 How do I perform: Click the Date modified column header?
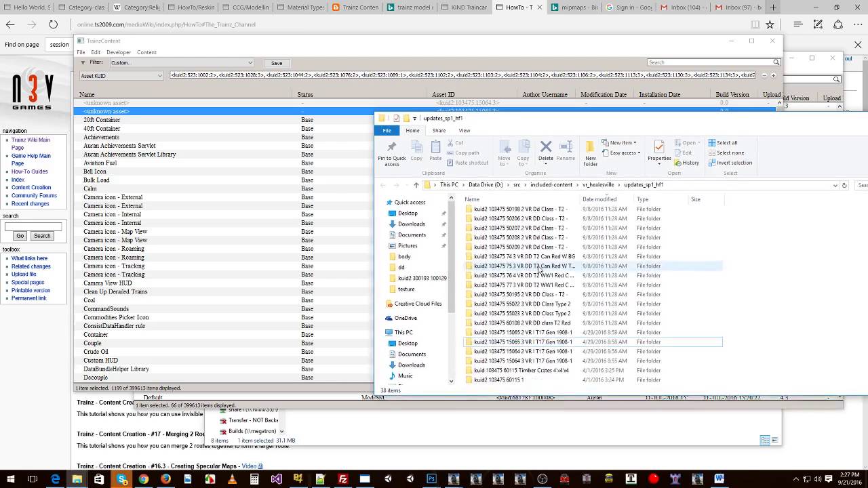(599, 199)
